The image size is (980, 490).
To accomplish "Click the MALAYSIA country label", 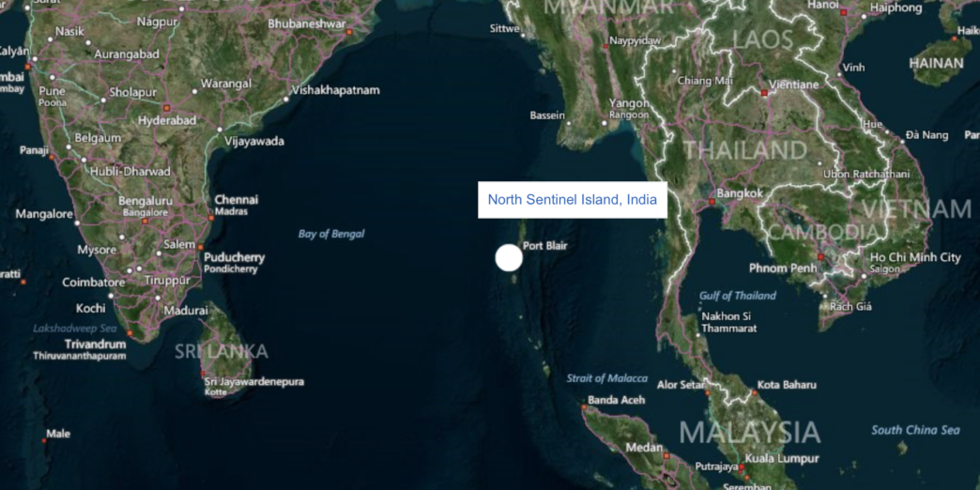I will point(749,432).
